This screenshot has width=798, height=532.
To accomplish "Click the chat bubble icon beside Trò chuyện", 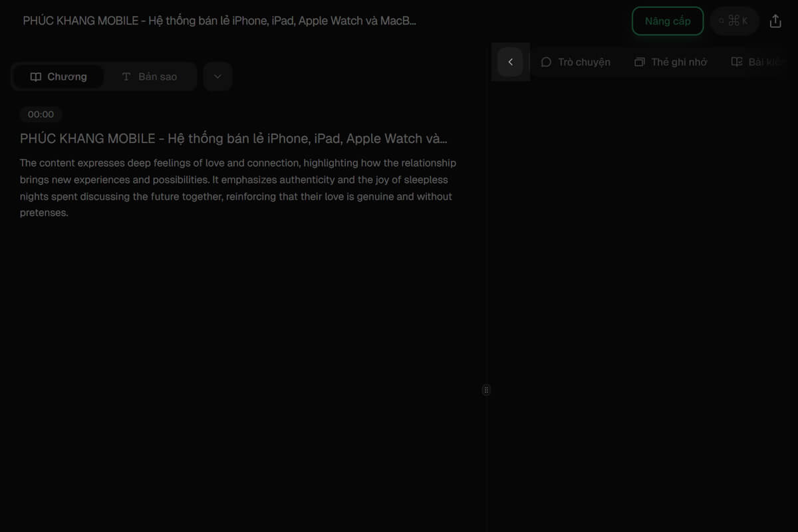I will 546,62.
